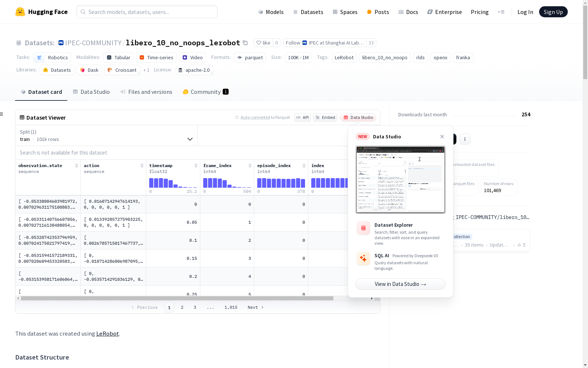Select the LeRobot tag
588x368 pixels.
coord(344,57)
